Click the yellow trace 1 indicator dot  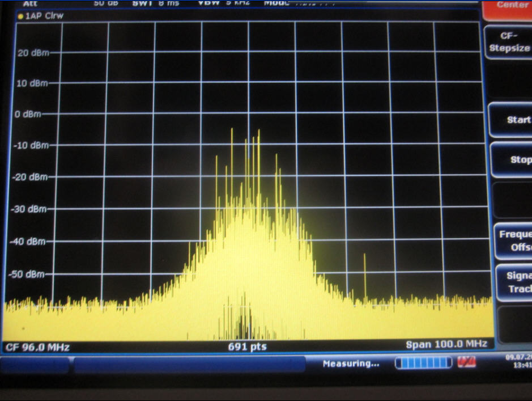(x=20, y=16)
